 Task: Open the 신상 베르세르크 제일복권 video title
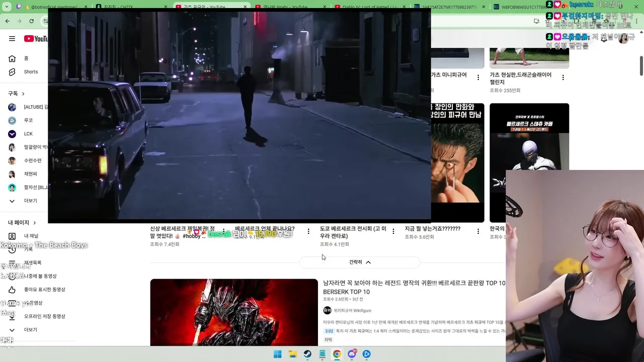(182, 232)
